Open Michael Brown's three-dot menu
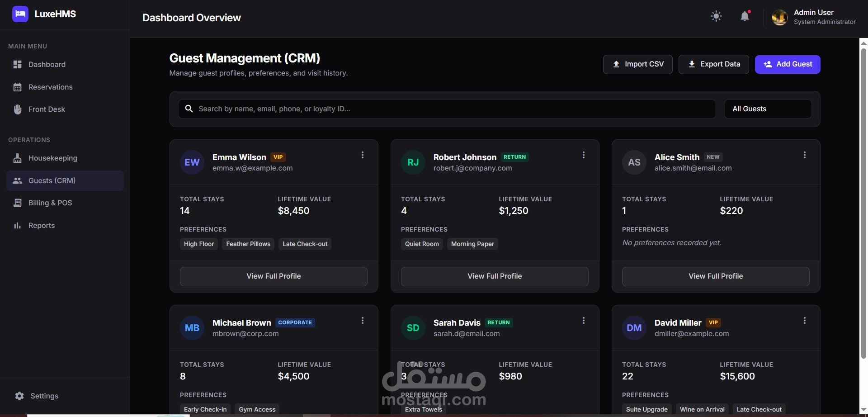The width and height of the screenshot is (868, 417). [363, 321]
